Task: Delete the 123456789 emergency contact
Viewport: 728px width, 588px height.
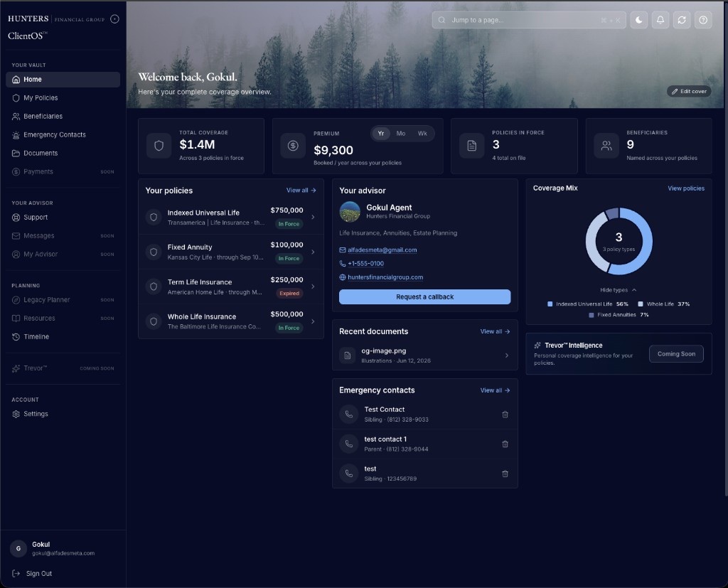Action: 505,474
